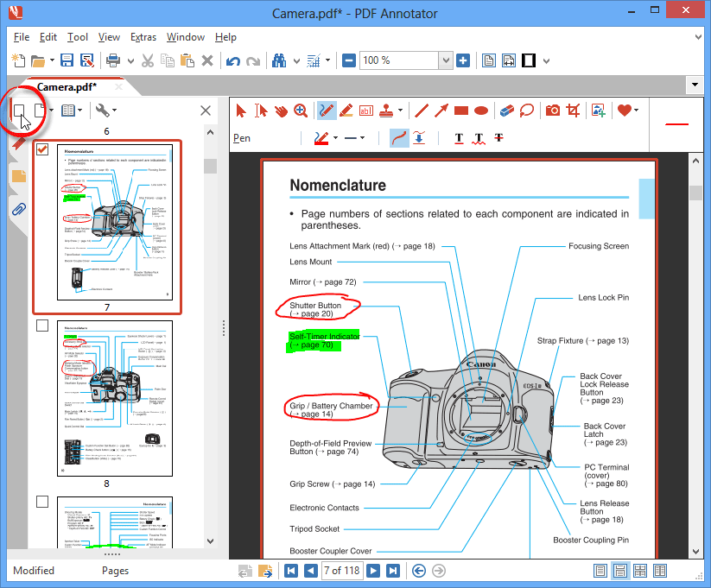
Task: Select the Pen annotation tool
Action: pyautogui.click(x=327, y=111)
